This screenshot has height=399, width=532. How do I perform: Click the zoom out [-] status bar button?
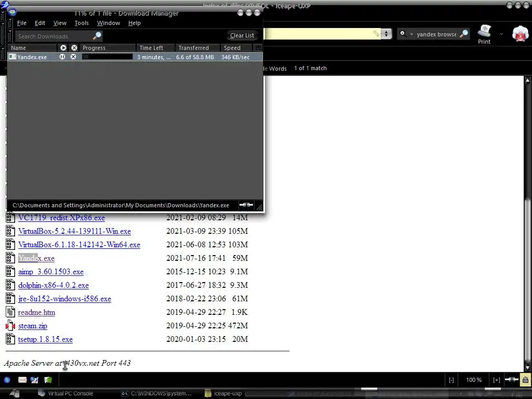(x=451, y=380)
